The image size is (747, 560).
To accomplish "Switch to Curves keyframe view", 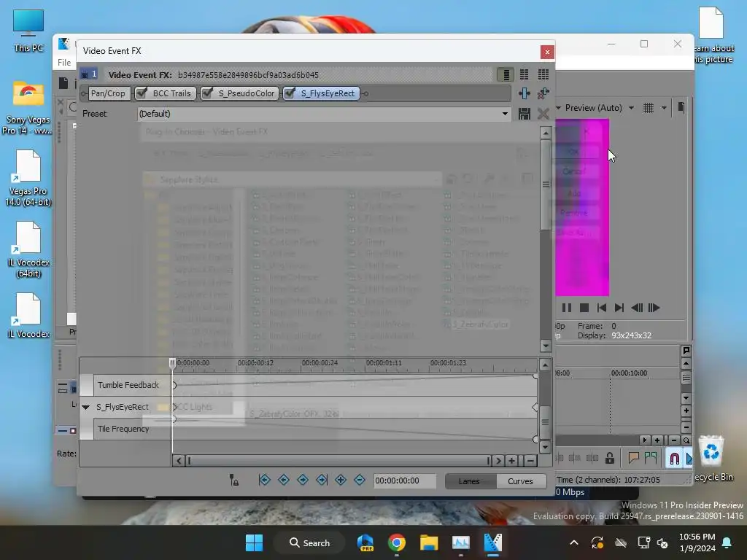I will [520, 481].
